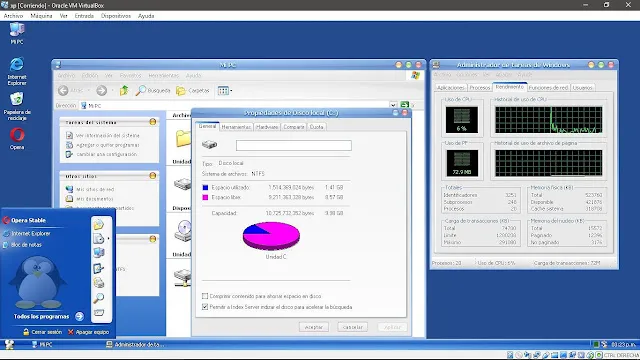Screen dimensions: 640x360
Task: Launch Bloc de notas from the start menu
Action: (22, 245)
